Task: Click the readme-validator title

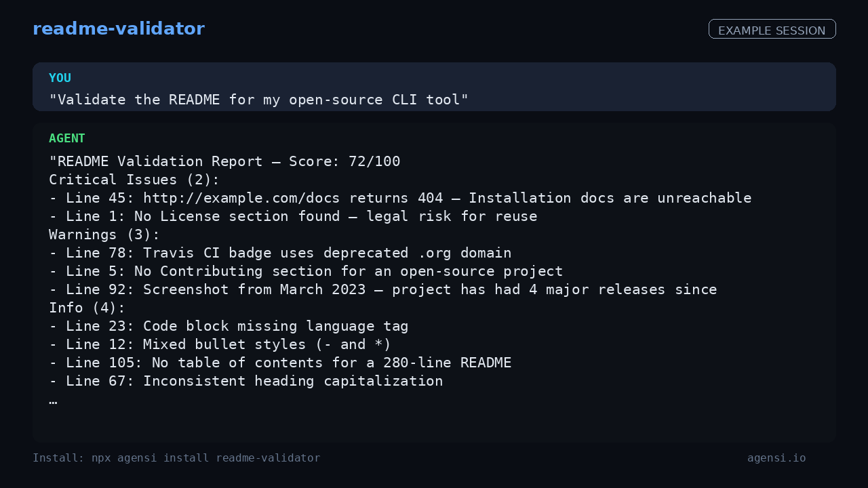Action: (118, 29)
